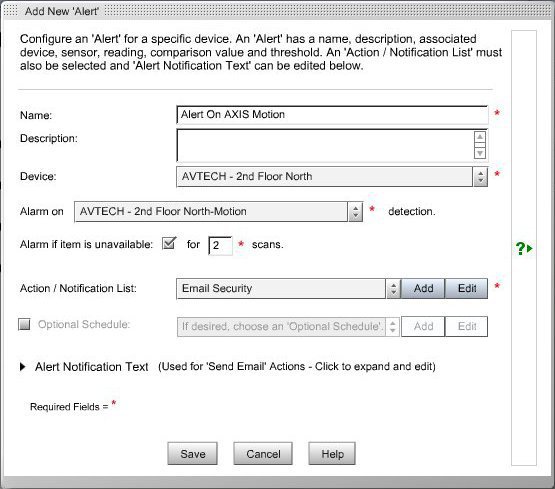Click the Help button at bottom

click(x=332, y=454)
